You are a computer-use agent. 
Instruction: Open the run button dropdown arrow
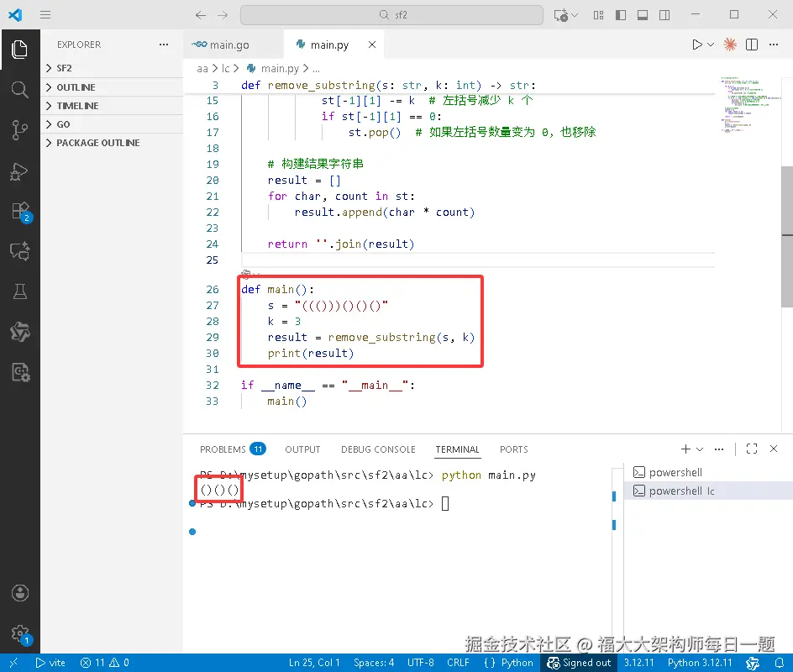click(x=711, y=45)
